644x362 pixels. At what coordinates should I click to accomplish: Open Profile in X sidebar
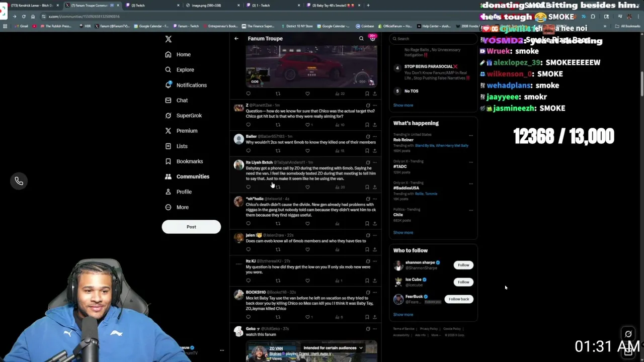click(178, 192)
